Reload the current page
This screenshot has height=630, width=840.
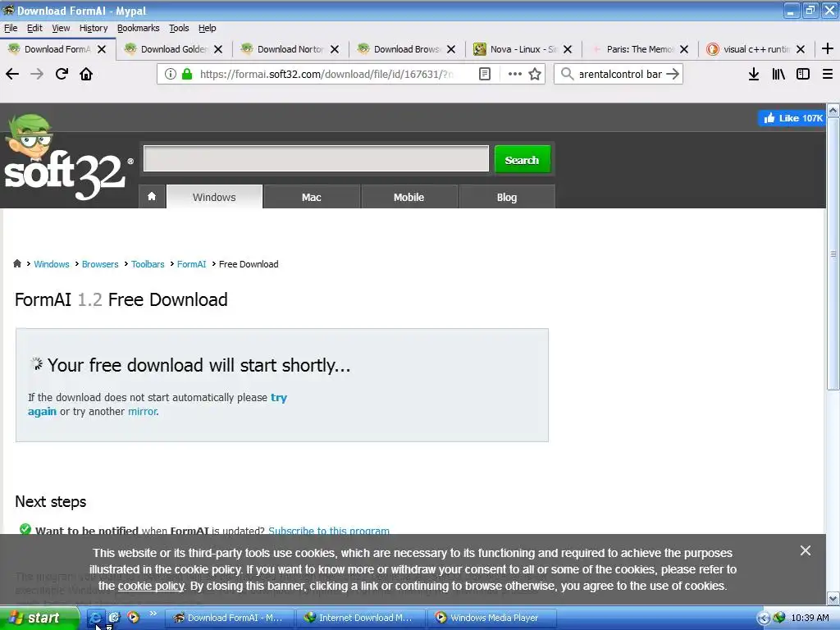[x=62, y=74]
